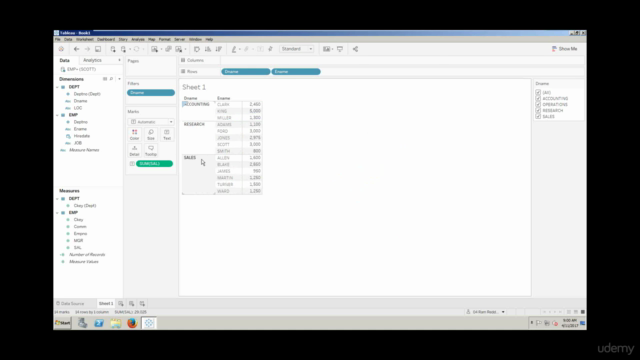This screenshot has width=640, height=360.
Task: Click the New Data Source icon
Action: click(113, 49)
